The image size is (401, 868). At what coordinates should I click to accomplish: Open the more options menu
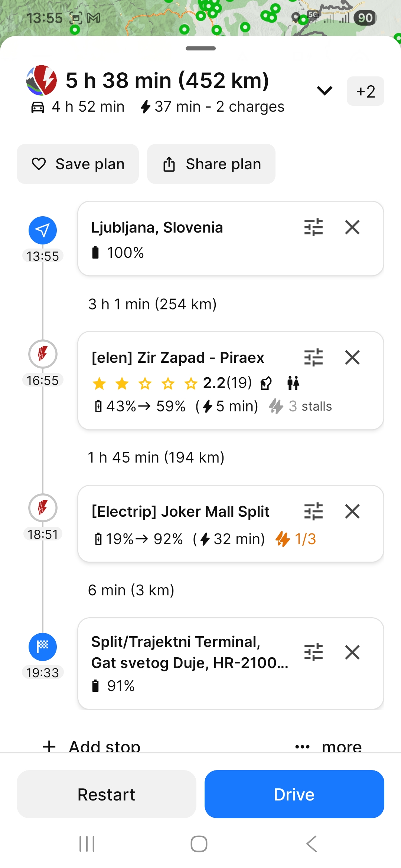tap(328, 746)
